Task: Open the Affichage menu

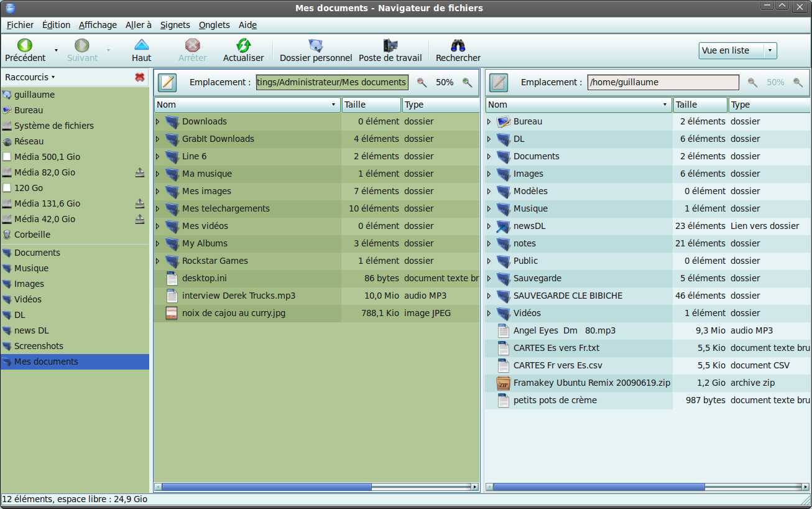Action: click(x=98, y=25)
